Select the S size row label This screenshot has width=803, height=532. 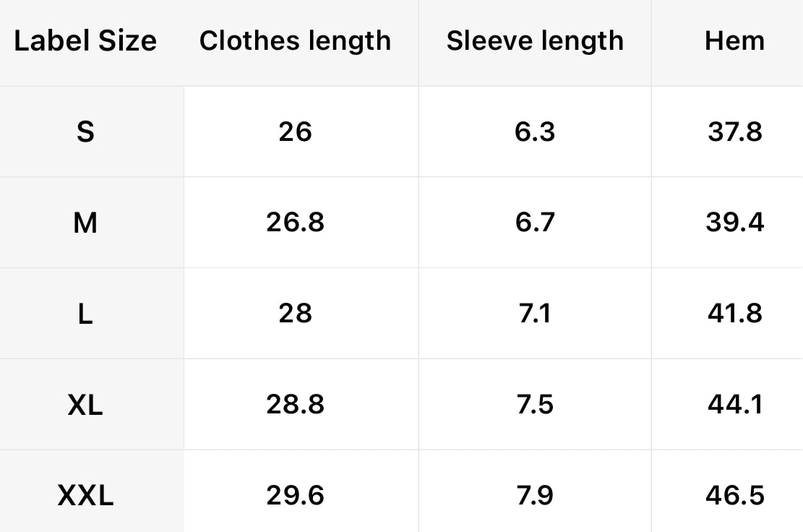[x=85, y=132]
